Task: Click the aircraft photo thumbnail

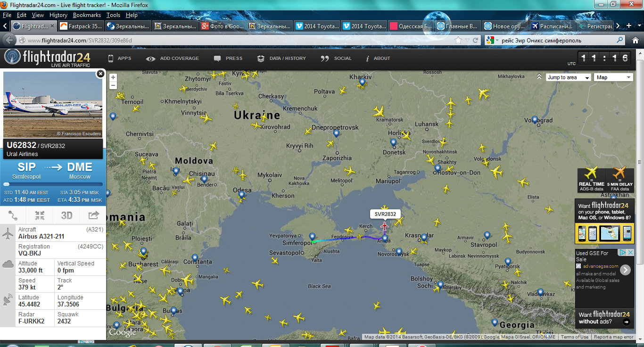Action: click(x=53, y=104)
